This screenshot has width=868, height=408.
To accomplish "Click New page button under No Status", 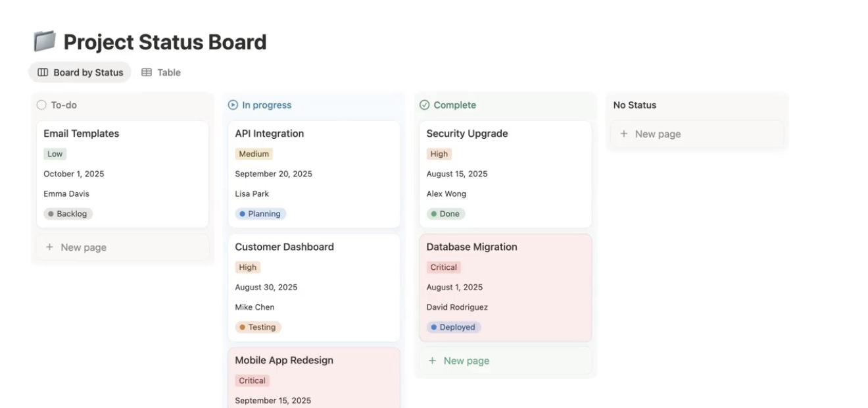I will (x=658, y=134).
